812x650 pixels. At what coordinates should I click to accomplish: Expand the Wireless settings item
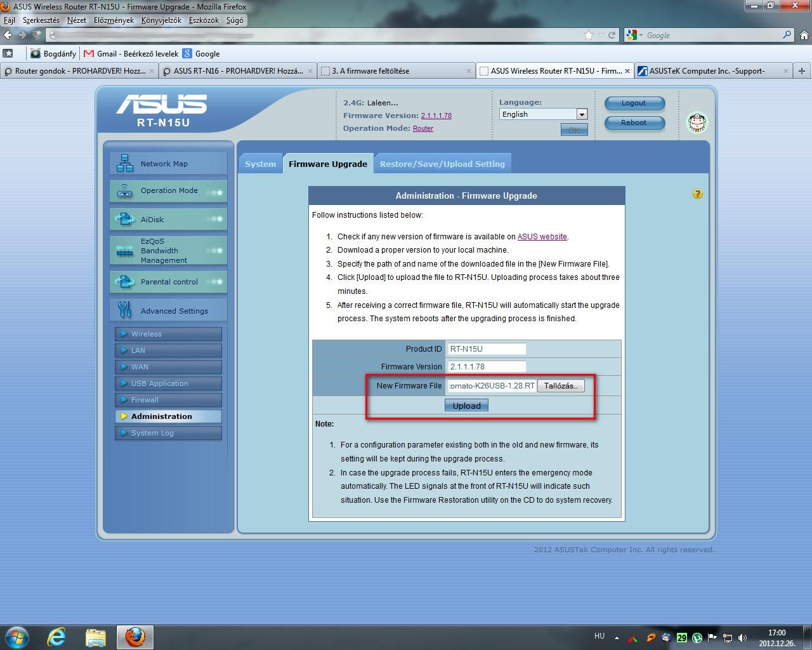point(169,334)
